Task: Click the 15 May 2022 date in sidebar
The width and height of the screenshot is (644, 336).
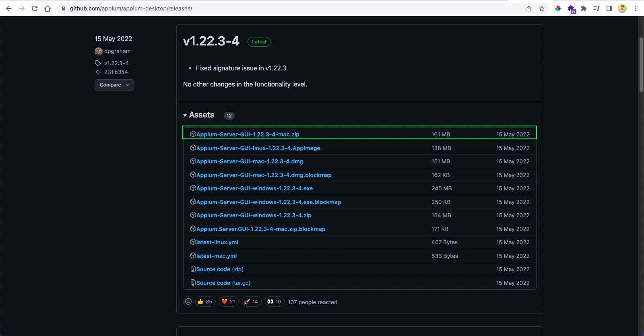Action: (113, 39)
